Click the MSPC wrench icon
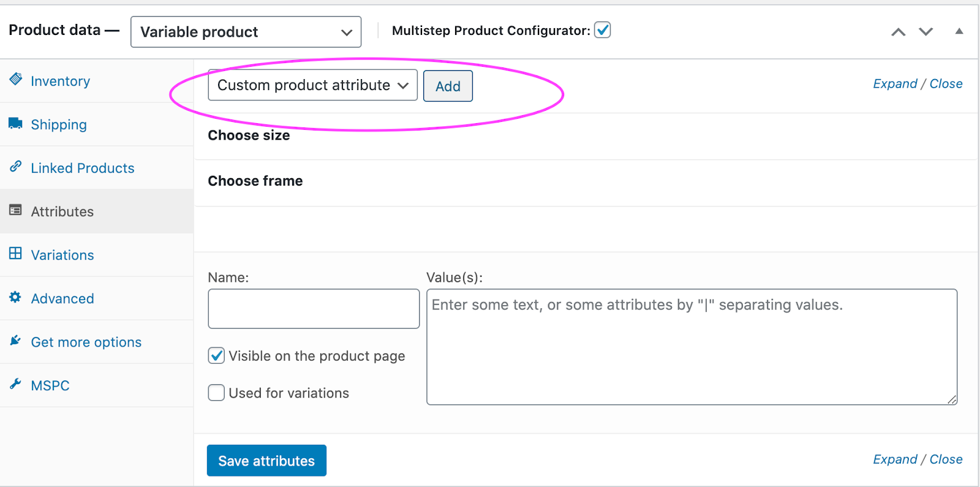The image size is (980, 487). pyautogui.click(x=16, y=384)
